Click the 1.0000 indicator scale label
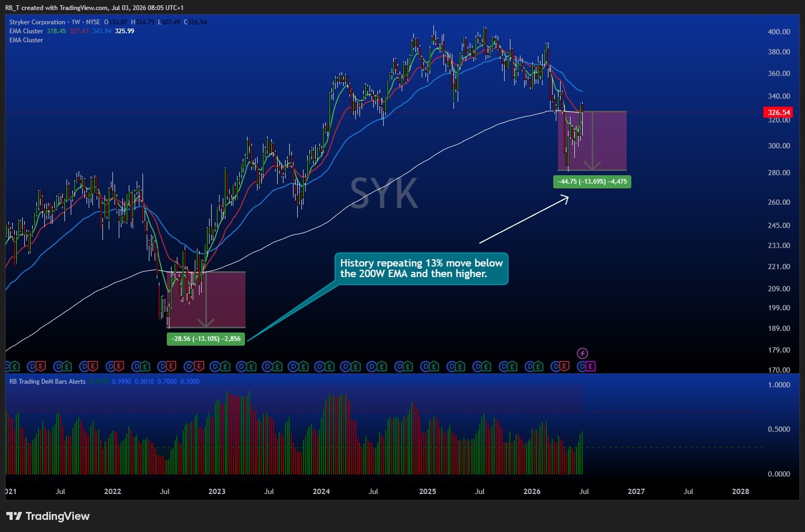Viewport: 805px width, 532px height. [779, 385]
